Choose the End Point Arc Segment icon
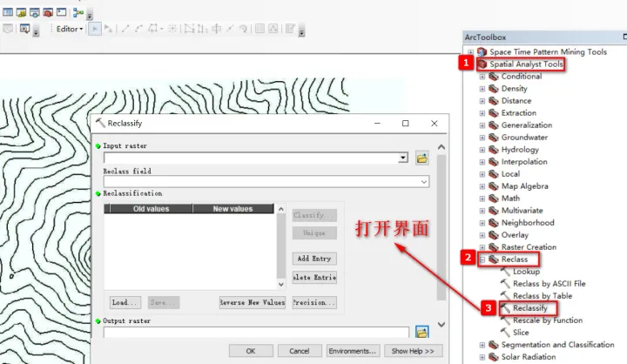The image size is (627, 364). pos(138,29)
